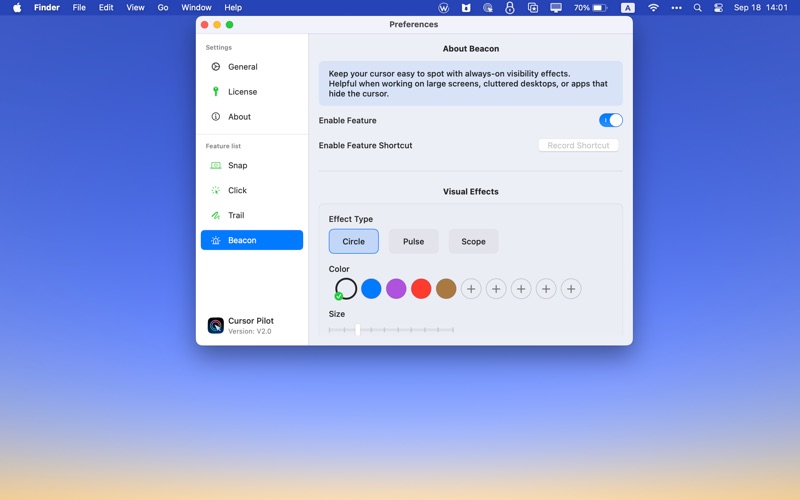Select the Beacon feature in sidebar
The height and width of the screenshot is (500, 800).
coord(252,240)
